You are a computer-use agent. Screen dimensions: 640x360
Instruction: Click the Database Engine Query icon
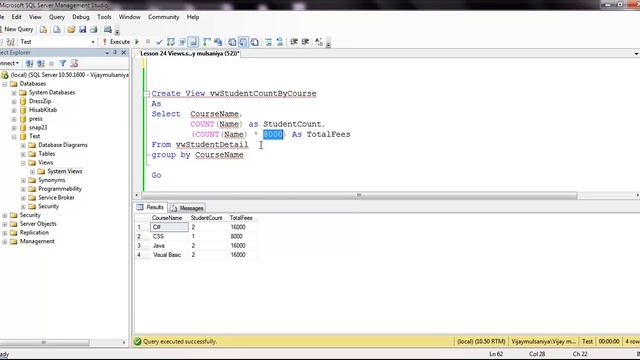(x=43, y=29)
